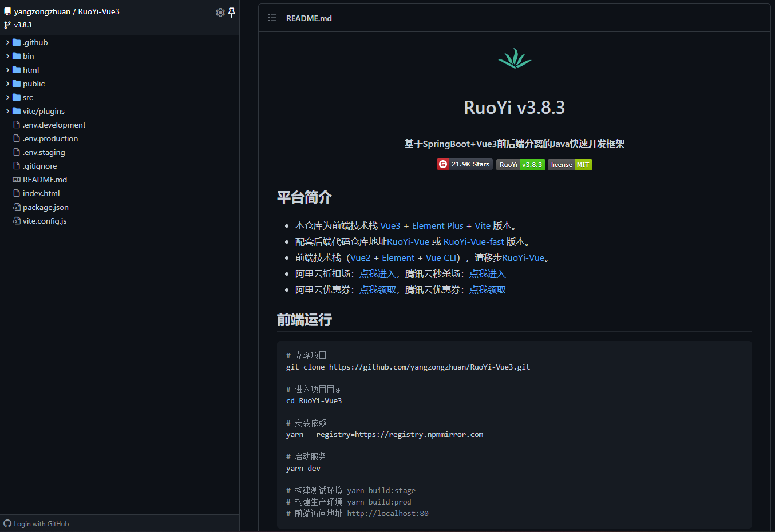Follow the Vue3 link
This screenshot has height=532, width=775.
click(x=390, y=226)
